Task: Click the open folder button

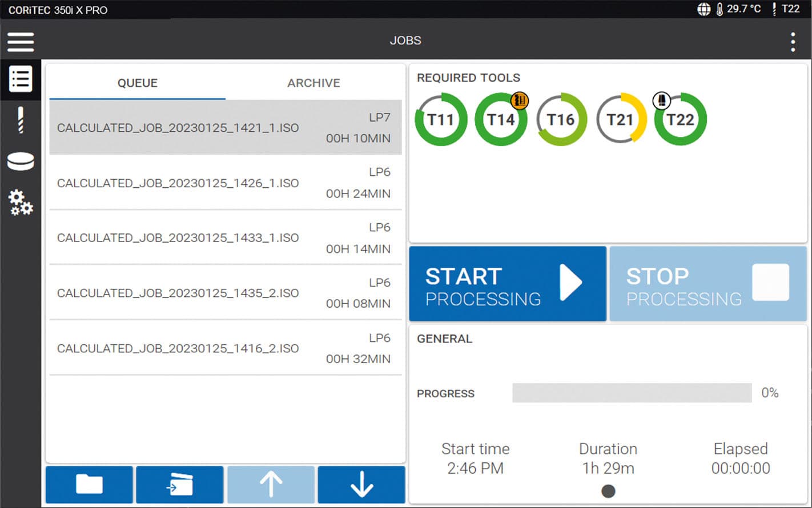Action: [x=89, y=485]
